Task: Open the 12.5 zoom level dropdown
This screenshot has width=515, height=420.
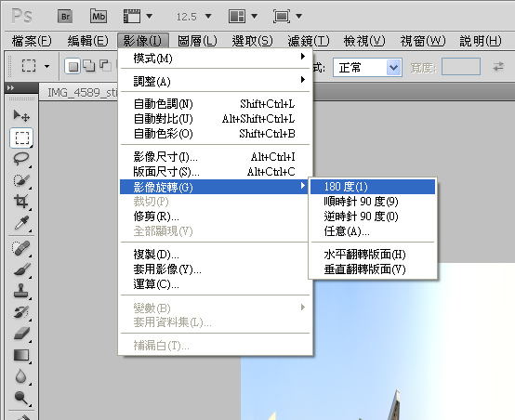Action: 208,16
